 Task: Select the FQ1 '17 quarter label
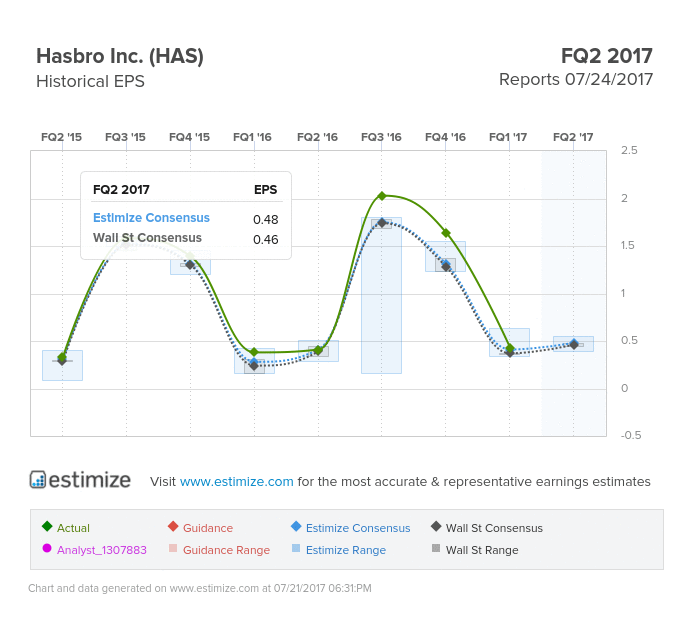[x=508, y=137]
